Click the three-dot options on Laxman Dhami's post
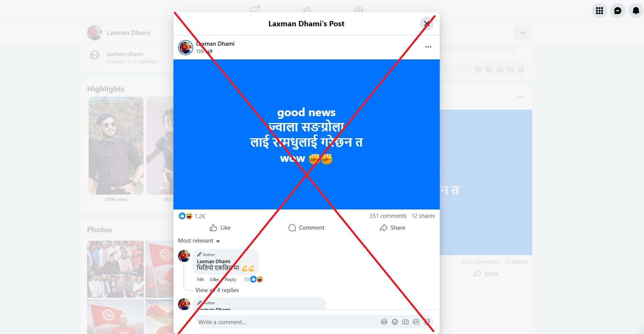644x334 pixels. click(428, 47)
